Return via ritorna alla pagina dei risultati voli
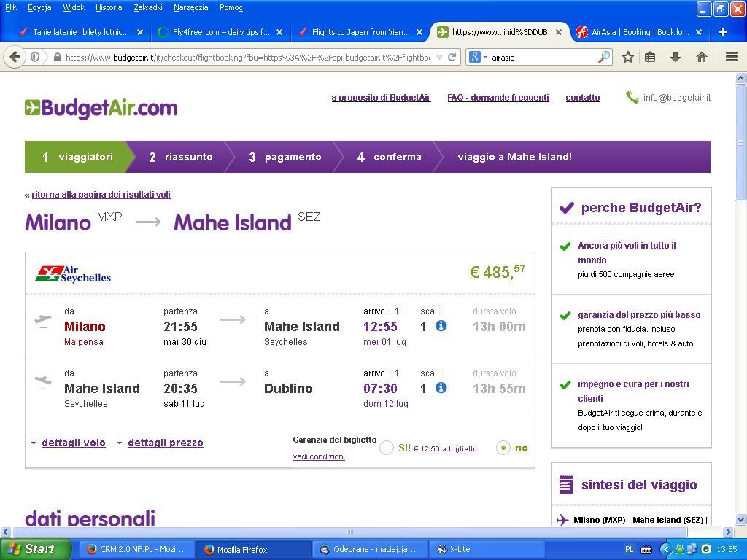This screenshot has height=560, width=747. click(x=101, y=194)
